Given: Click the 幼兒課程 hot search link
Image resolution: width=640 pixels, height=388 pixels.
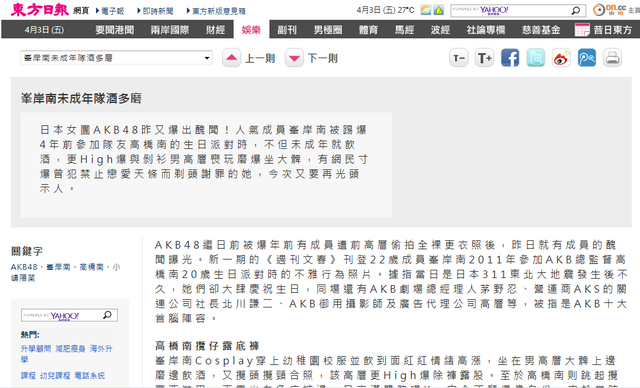Looking at the screenshot, I should coord(55,375).
